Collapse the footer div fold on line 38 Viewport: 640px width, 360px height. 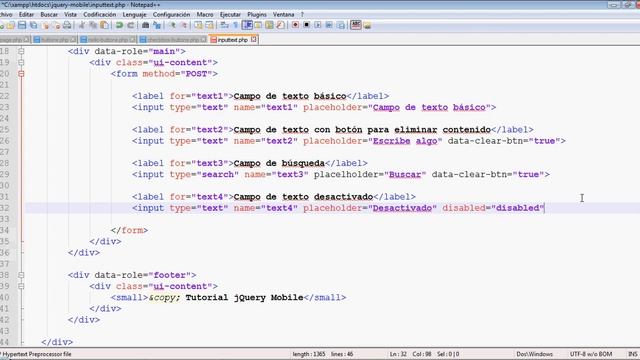(21, 275)
